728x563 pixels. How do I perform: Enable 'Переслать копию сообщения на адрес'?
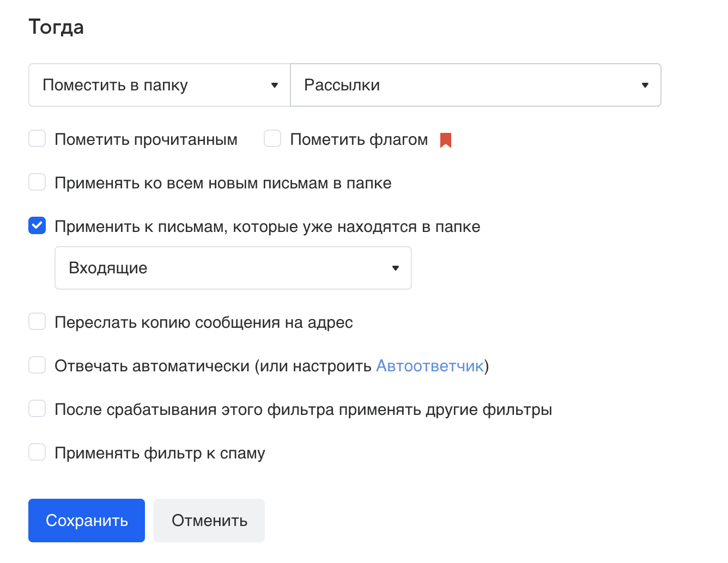click(x=37, y=322)
